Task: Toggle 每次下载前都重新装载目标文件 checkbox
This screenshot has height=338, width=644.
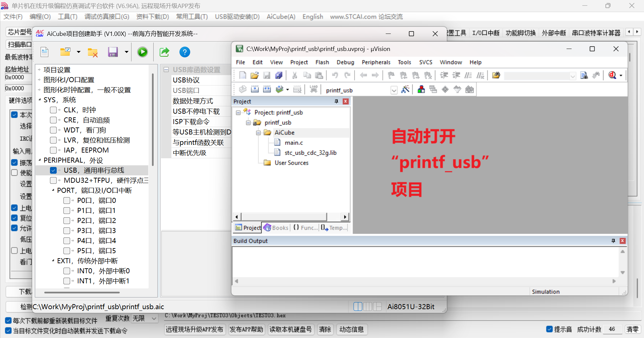Action: 8,321
